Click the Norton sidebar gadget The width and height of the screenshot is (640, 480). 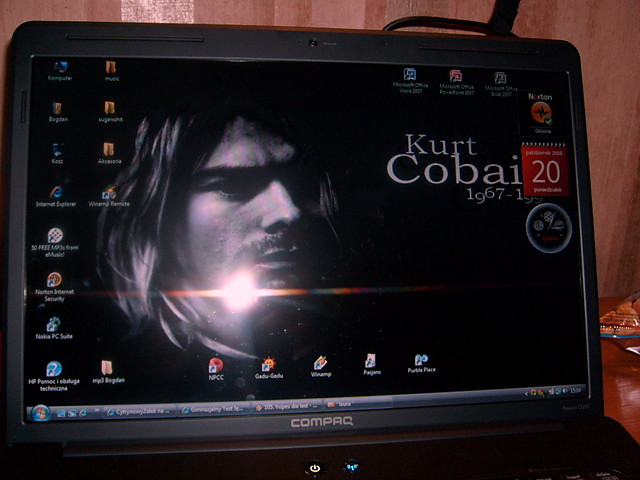[x=540, y=113]
